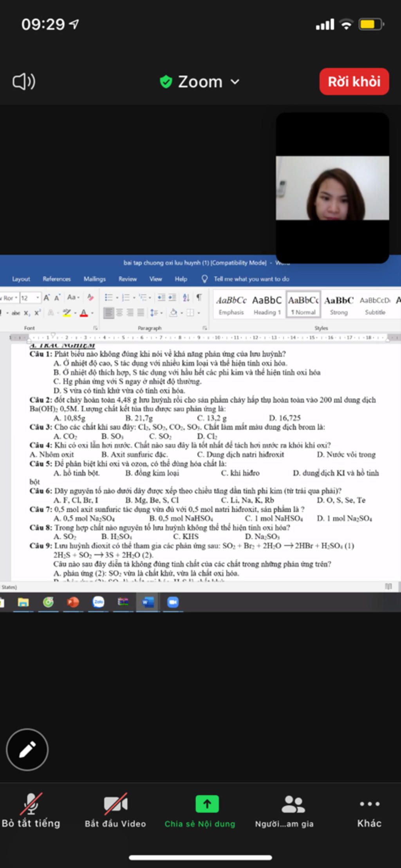Screen dimensions: 401x868
Task: Apply the yellow text highlight color
Action: 67,313
